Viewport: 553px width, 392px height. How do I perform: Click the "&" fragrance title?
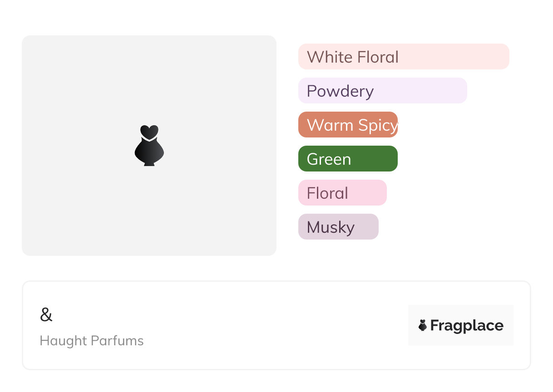point(46,315)
